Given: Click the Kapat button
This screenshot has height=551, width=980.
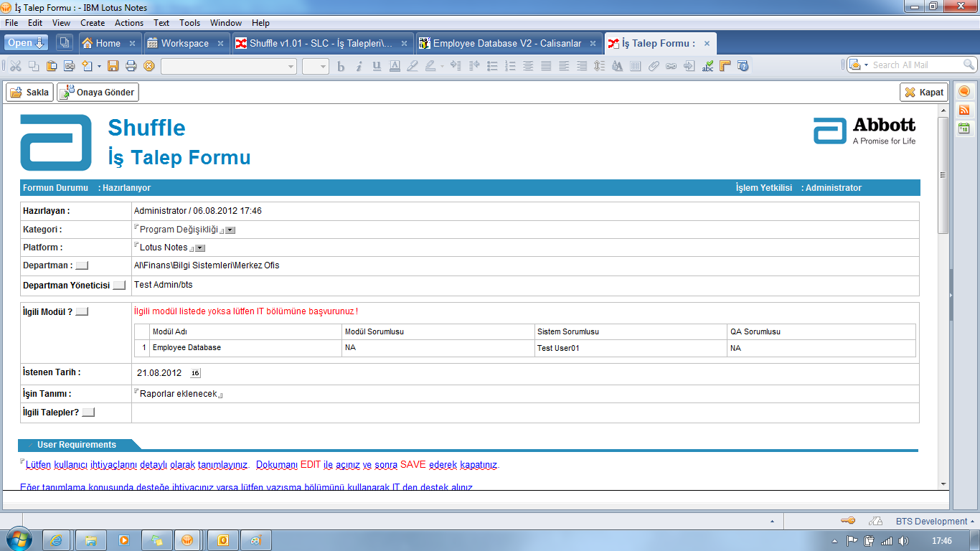Looking at the screenshot, I should 924,92.
